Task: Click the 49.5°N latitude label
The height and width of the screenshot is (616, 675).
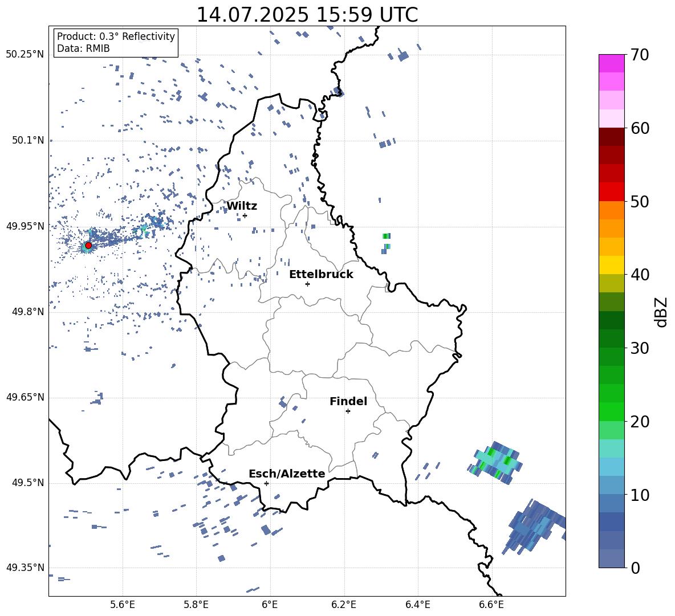Action: coord(28,483)
